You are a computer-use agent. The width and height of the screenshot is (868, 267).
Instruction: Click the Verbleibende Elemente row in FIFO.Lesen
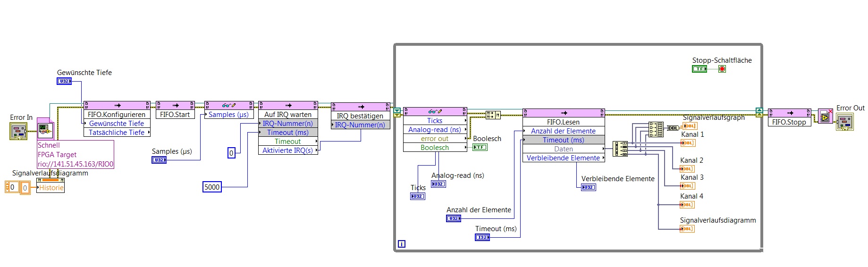point(564,158)
